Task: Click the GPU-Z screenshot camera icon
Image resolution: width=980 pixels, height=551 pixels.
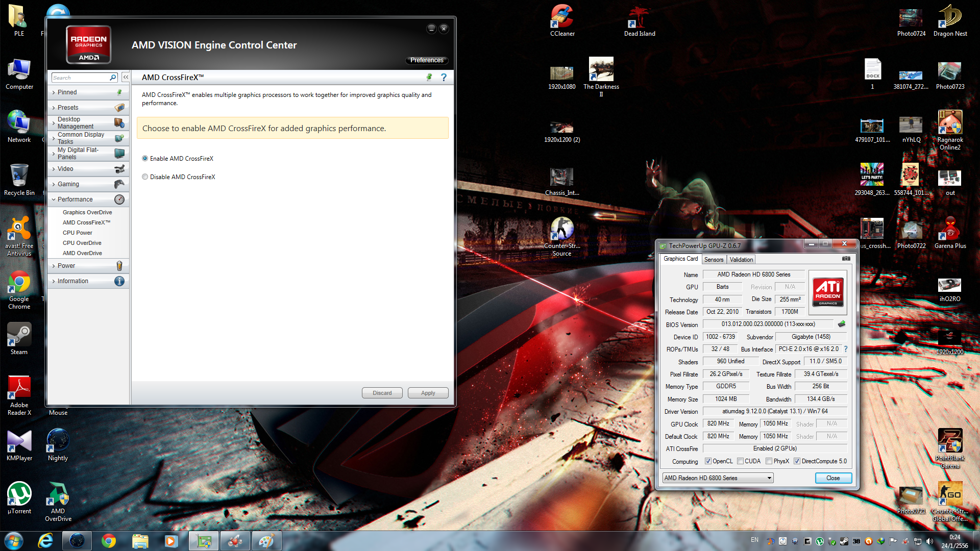Action: pos(846,259)
